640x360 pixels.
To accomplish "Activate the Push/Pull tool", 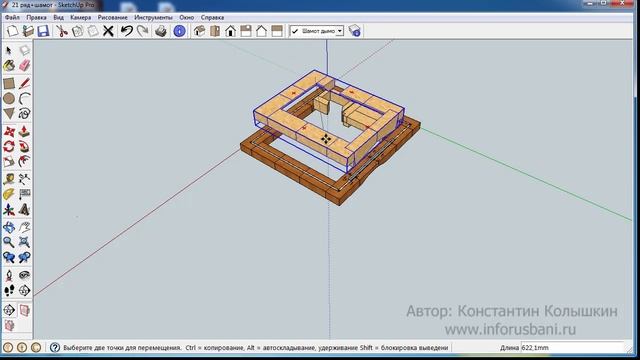I will point(24,131).
